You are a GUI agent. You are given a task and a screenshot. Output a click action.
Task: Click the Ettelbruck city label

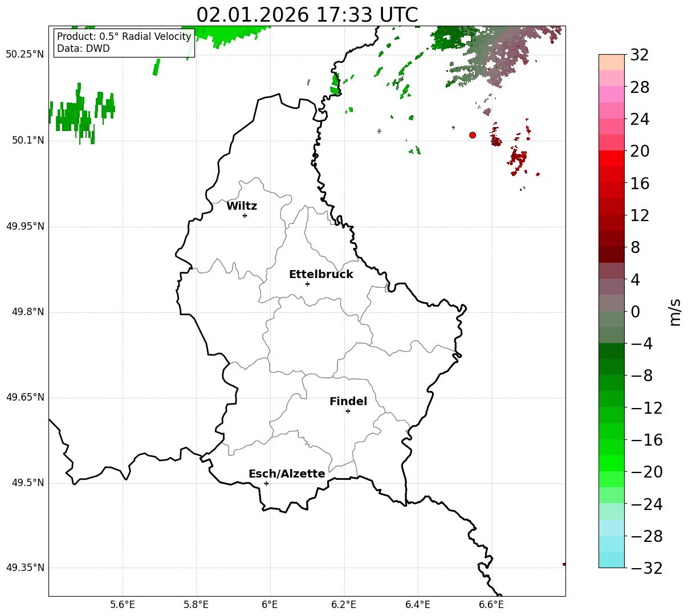(321, 275)
